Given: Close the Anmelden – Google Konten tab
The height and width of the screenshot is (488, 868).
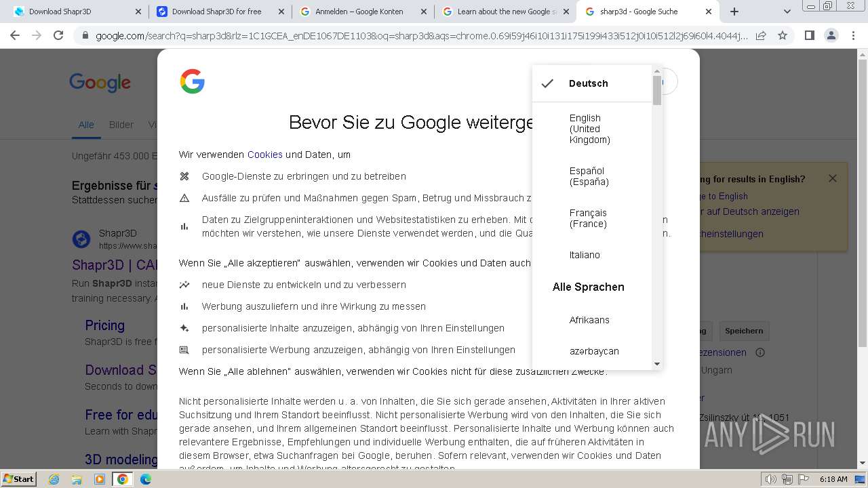Looking at the screenshot, I should click(x=424, y=12).
